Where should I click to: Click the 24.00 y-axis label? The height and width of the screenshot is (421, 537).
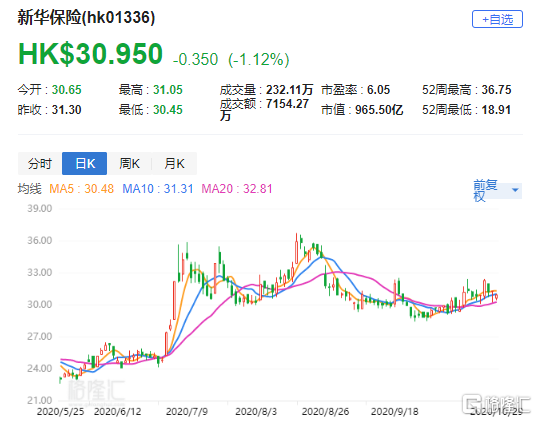click(40, 368)
